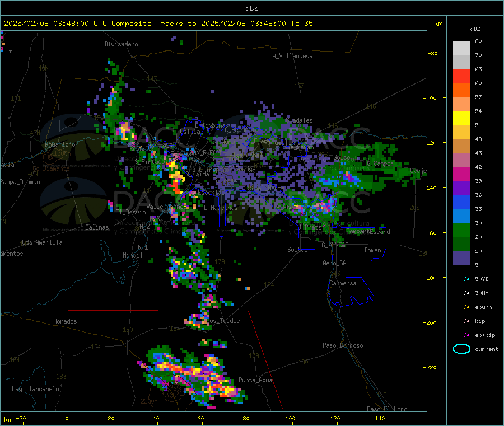Image resolution: width=504 pixels, height=426 pixels.
Task: Click the 'Salinas' map label
Action: tap(97, 227)
